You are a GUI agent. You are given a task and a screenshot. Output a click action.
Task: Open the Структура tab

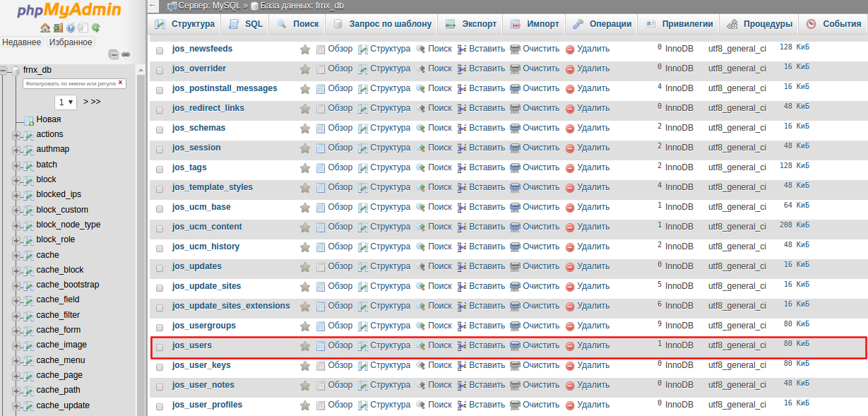tap(184, 24)
